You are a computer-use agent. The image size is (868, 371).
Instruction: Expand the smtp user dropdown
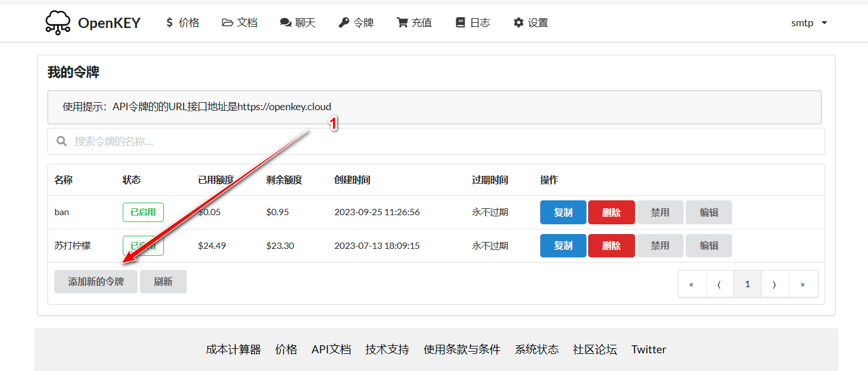point(809,23)
